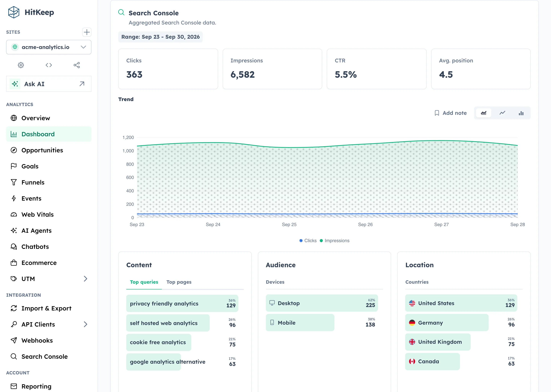
Task: Open Web Vitals in the sidebar
Action: click(x=49, y=215)
